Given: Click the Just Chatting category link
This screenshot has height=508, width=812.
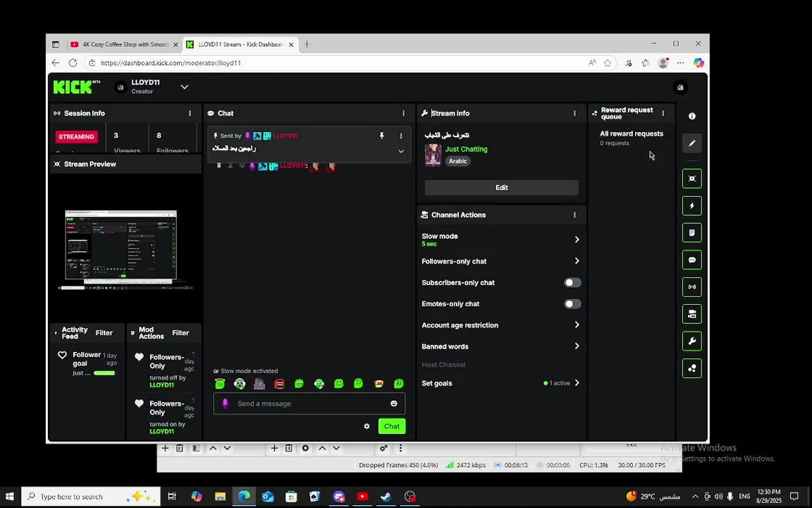Looking at the screenshot, I should click(466, 149).
